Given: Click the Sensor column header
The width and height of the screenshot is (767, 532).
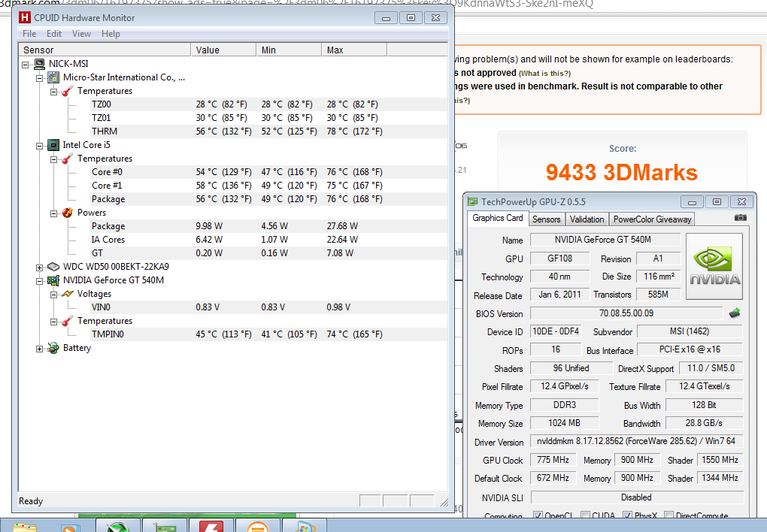Looking at the screenshot, I should (x=105, y=50).
